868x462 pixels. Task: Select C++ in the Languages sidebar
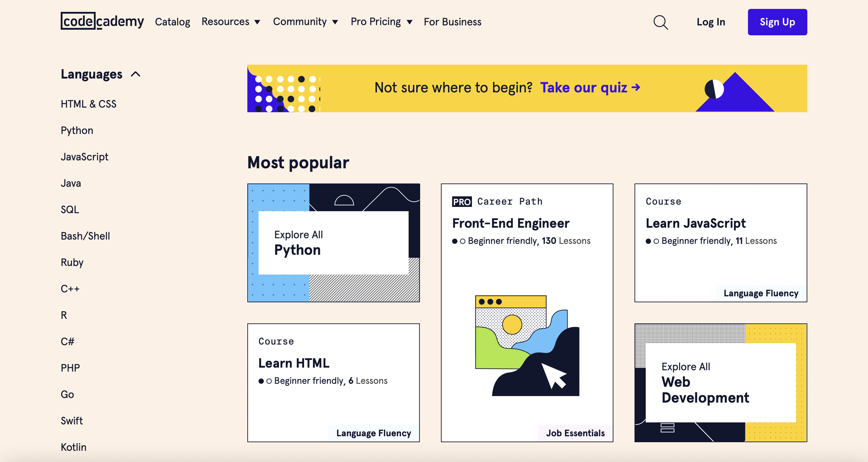70,289
